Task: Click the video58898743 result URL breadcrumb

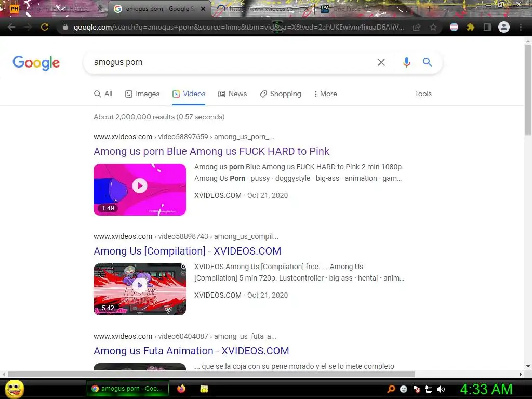Action: click(186, 236)
